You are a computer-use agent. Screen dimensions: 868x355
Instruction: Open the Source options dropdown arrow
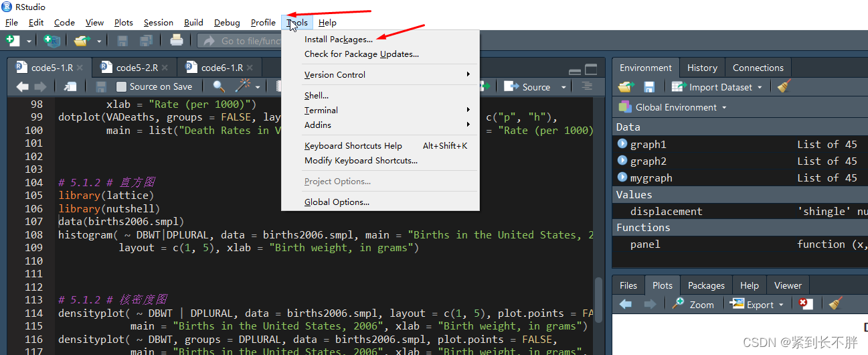tap(563, 87)
